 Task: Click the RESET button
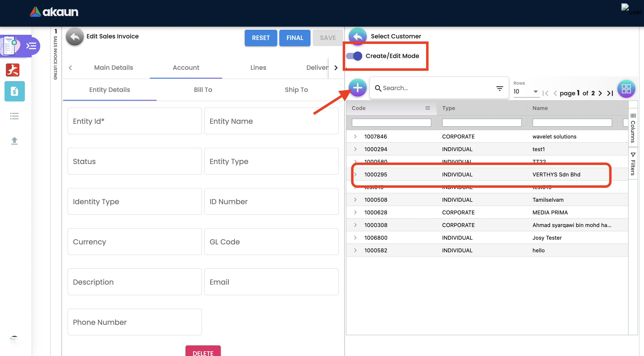click(x=261, y=38)
